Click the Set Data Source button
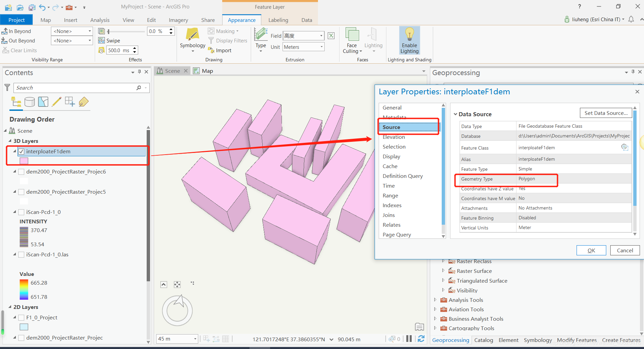The height and width of the screenshot is (349, 644). tap(606, 113)
